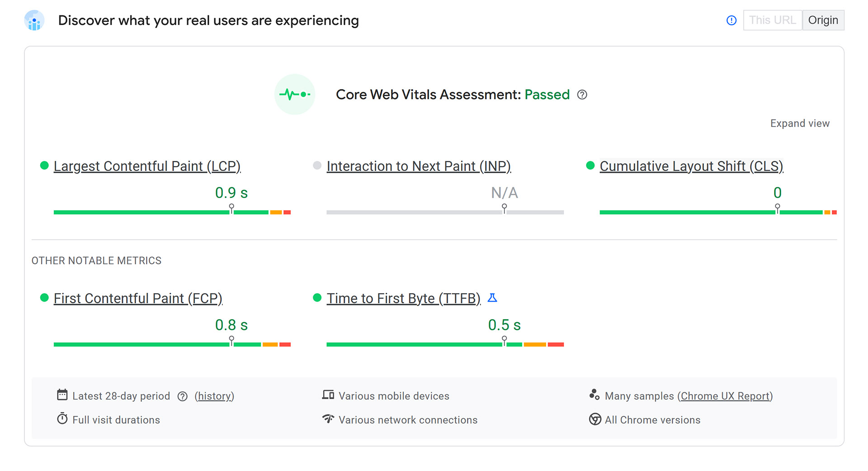
Task: Click the experimental flask icon next to TTFB
Action: pyautogui.click(x=492, y=298)
